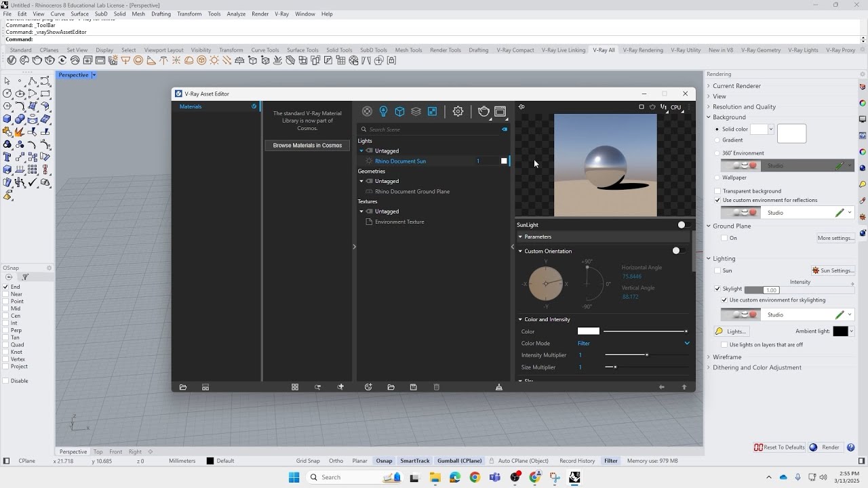Select Rhino pointer selection tool
Screen dimensions: 868x488
click(7, 81)
